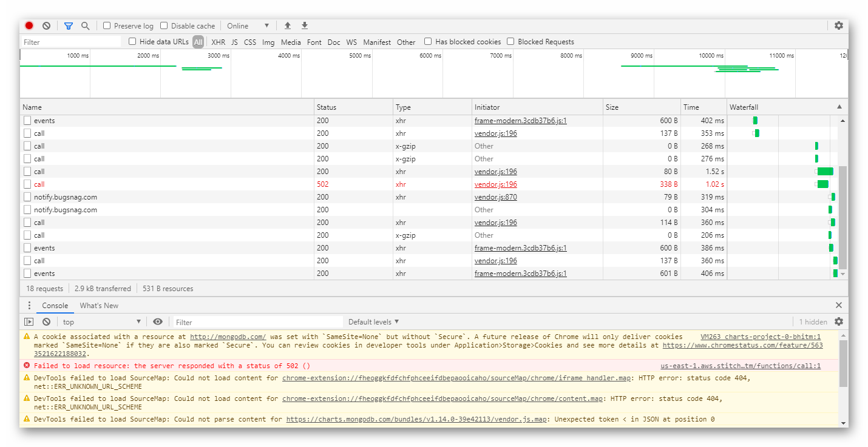Enable Disable cache checkbox
Image resolution: width=868 pixels, height=447 pixels.
tap(164, 26)
